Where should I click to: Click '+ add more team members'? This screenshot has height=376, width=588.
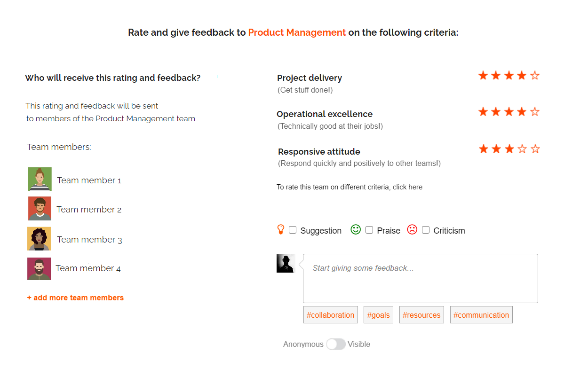point(75,298)
